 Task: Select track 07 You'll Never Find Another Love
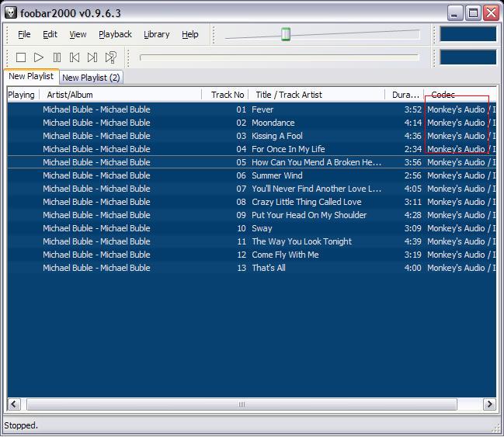pyautogui.click(x=252, y=189)
